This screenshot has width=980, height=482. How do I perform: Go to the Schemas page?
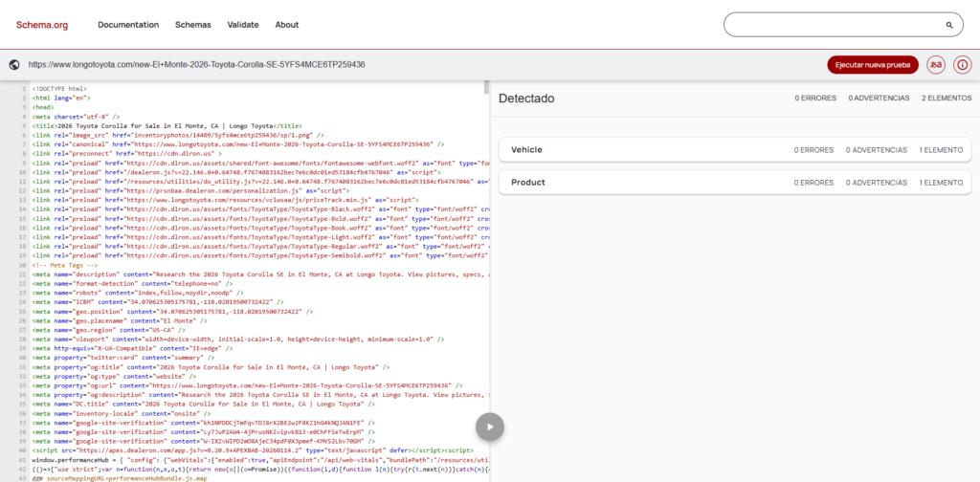(192, 25)
